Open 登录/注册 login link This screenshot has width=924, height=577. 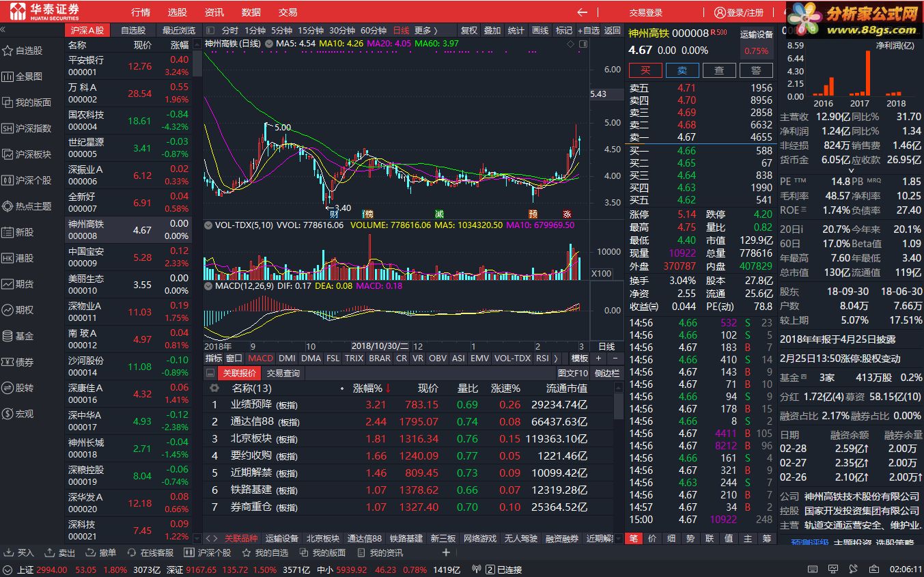coord(740,12)
